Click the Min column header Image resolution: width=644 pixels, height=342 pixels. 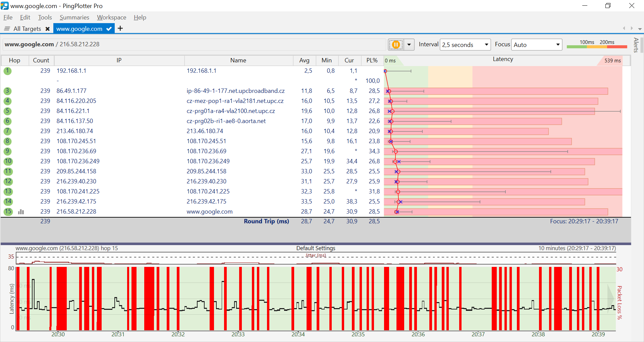[327, 60]
